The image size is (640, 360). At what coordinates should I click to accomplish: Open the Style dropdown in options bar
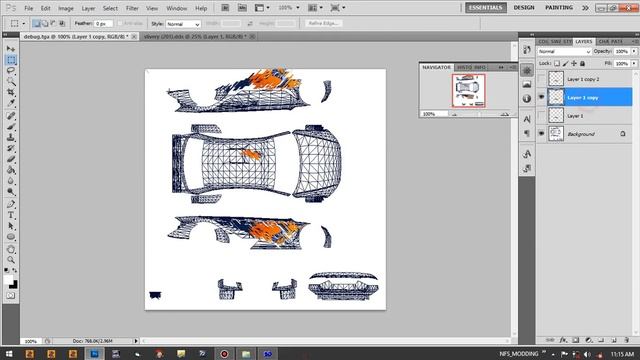(183, 24)
